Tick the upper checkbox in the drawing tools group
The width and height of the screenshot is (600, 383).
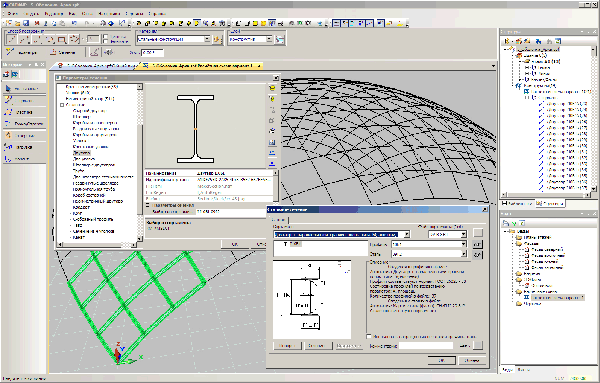106,36
